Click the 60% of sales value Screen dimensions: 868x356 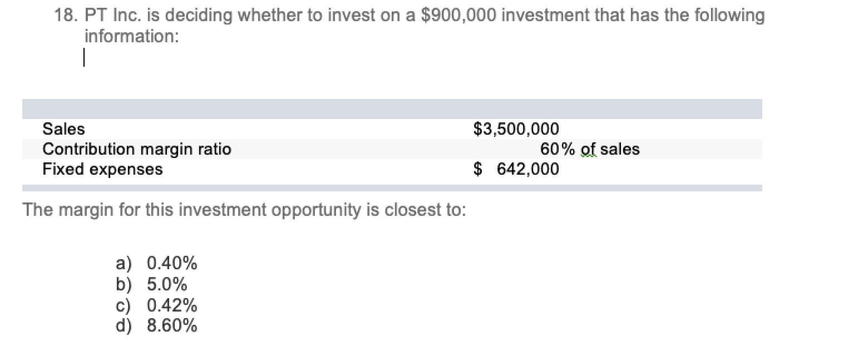590,149
